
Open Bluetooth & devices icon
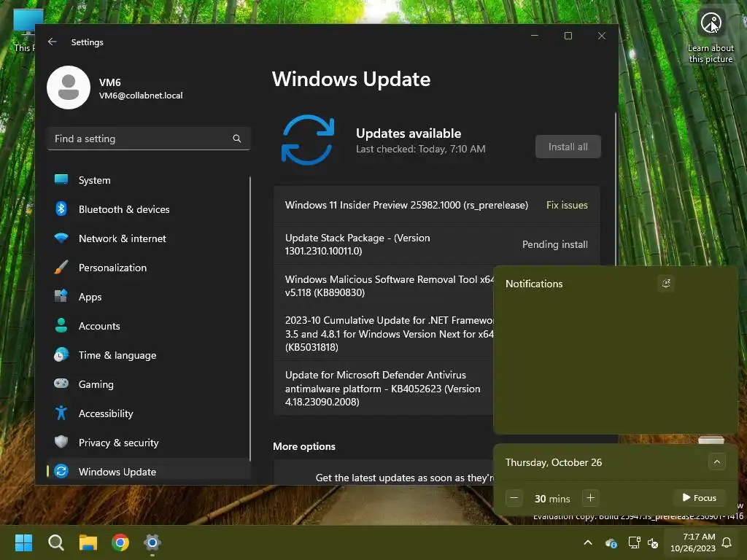coord(61,209)
